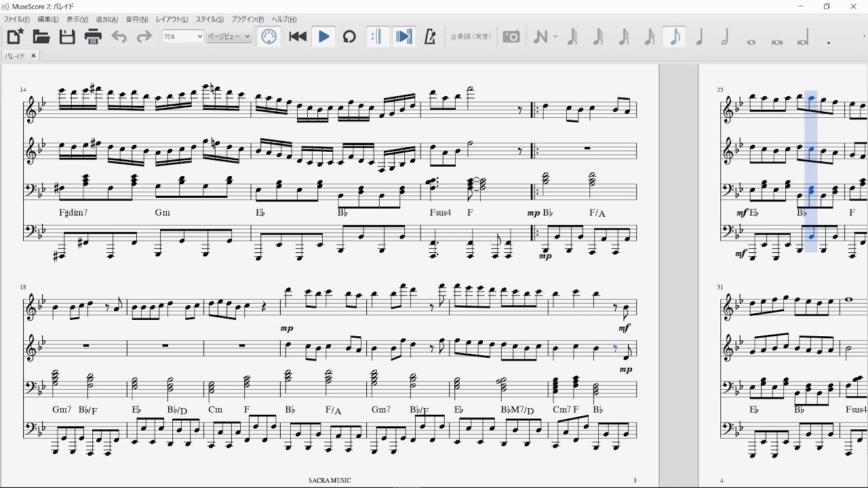This screenshot has height=488, width=868.
Task: Select the Fsus4 chord symbol in measure 16
Action: tap(440, 213)
